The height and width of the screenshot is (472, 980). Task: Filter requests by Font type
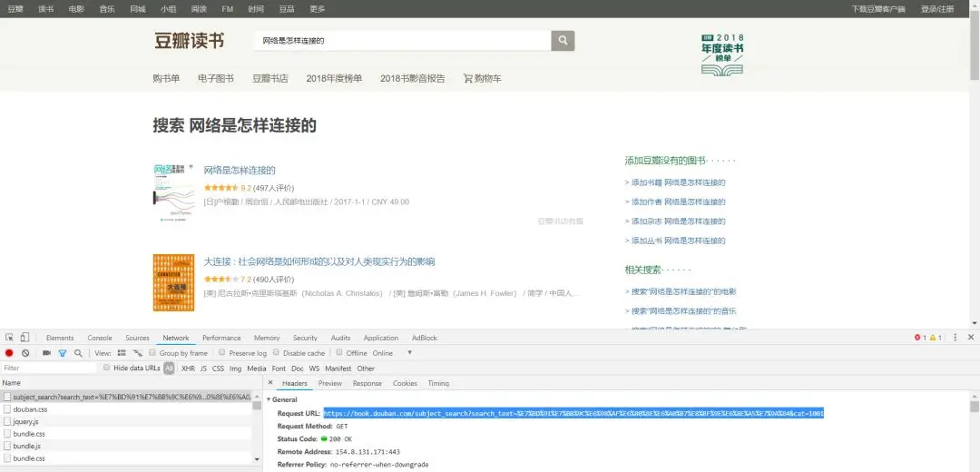click(x=279, y=369)
